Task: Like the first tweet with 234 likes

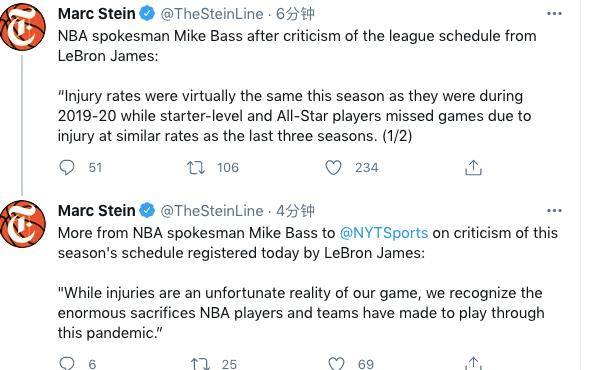Action: click(x=333, y=167)
